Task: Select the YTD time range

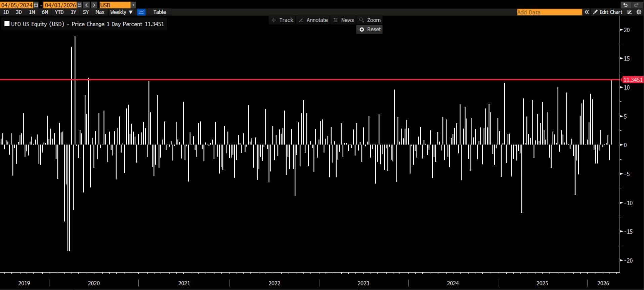Action: pos(59,12)
